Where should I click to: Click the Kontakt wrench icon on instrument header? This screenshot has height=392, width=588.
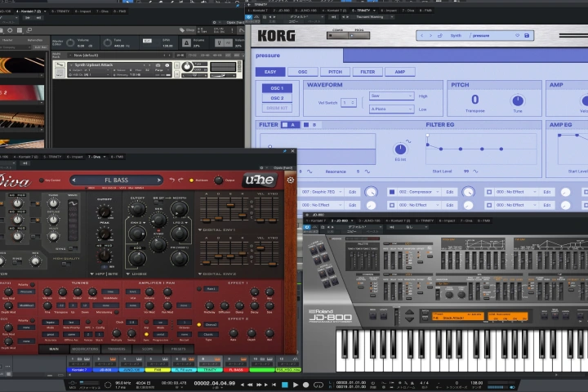(x=60, y=65)
